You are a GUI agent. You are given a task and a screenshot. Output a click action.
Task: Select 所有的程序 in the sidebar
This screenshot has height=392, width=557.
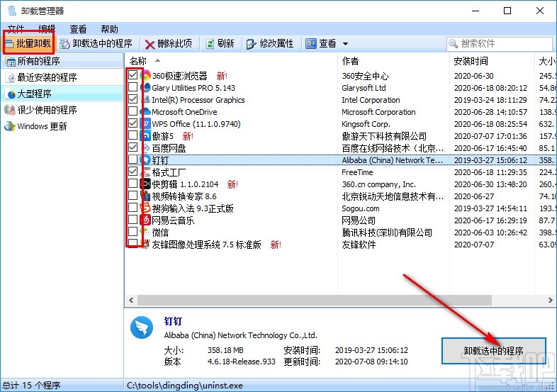[62, 61]
